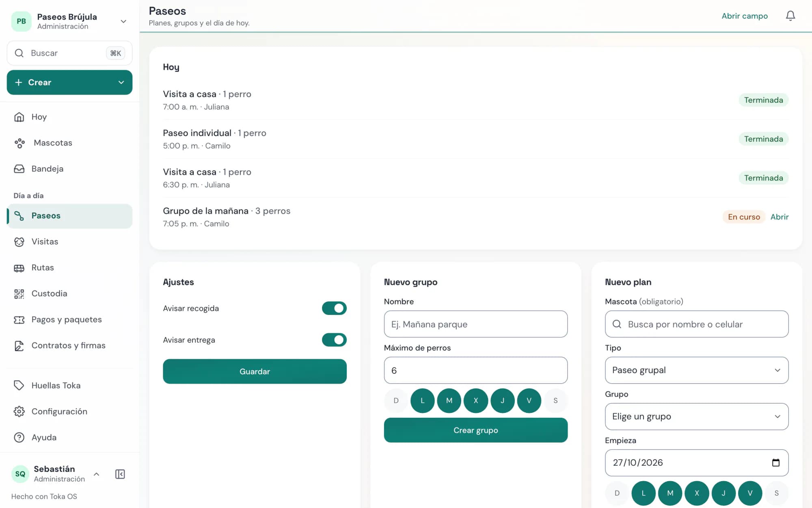Open Visitas from the sidebar

69,242
